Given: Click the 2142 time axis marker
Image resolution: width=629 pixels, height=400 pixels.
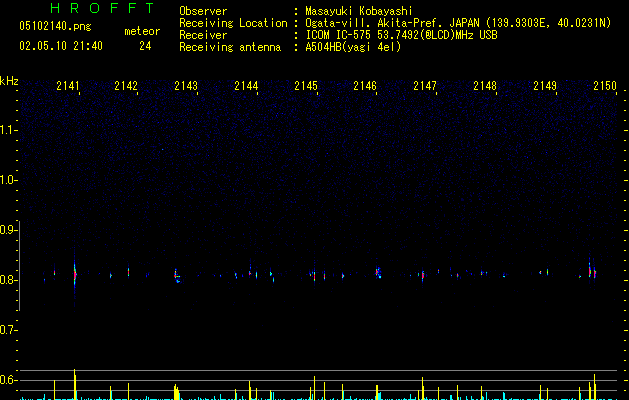Looking at the screenshot, I should (126, 86).
